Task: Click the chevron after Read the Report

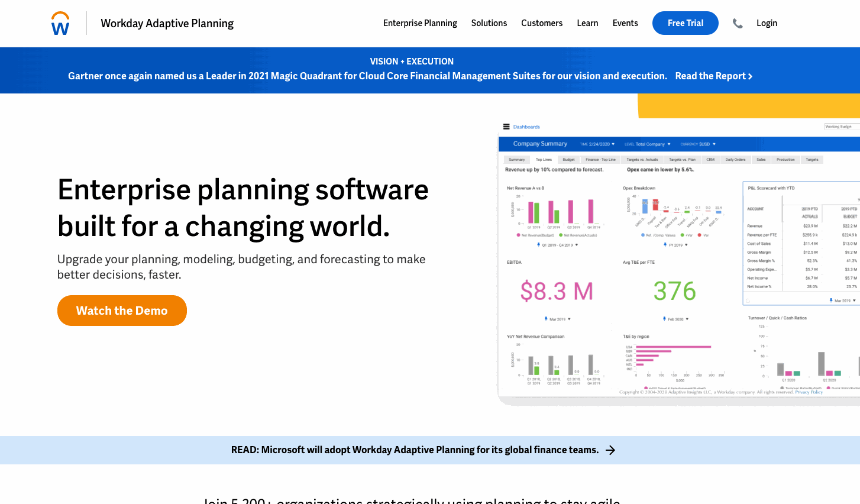Action: 751,76
